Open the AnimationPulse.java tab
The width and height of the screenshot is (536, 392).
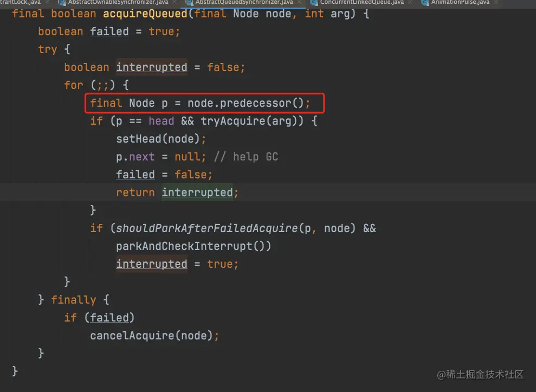[460, 2]
